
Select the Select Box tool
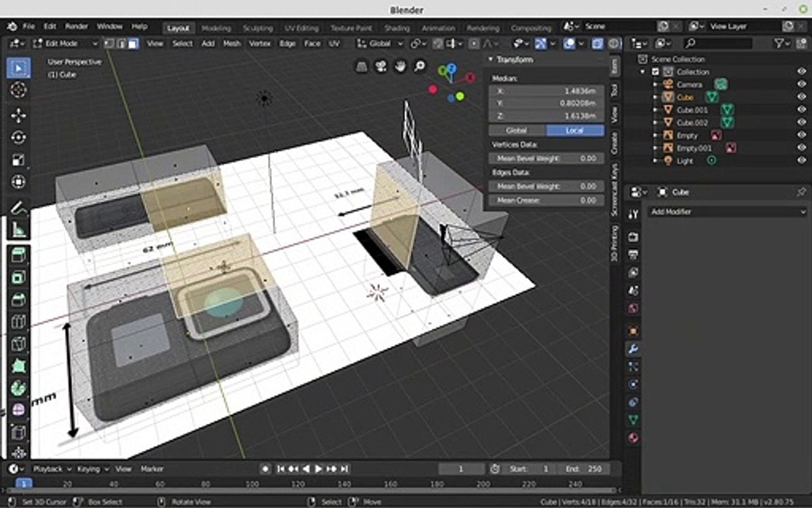click(18, 68)
